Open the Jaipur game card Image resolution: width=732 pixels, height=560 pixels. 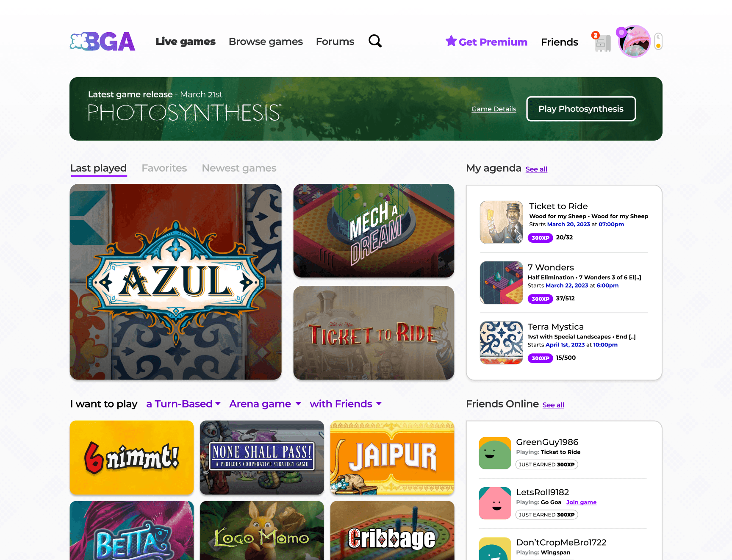392,457
